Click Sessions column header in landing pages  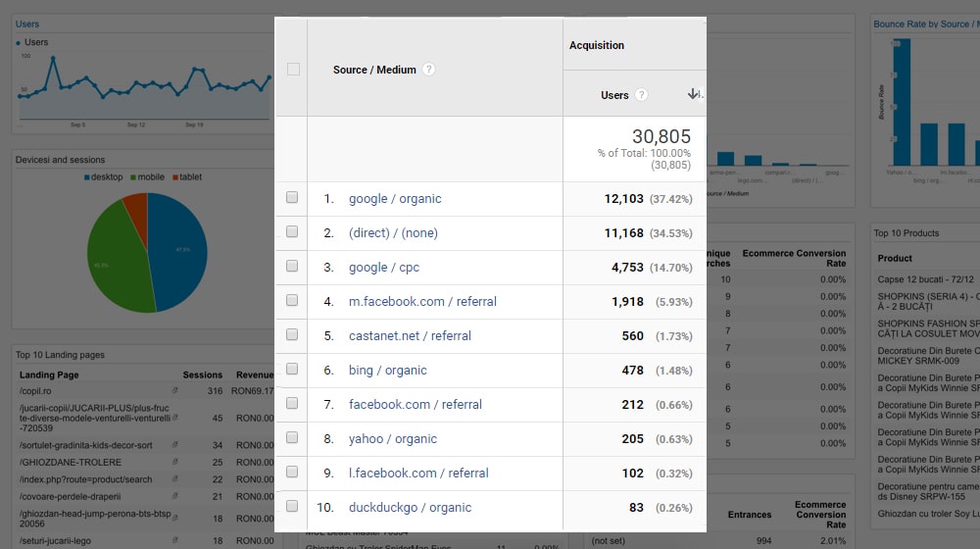coord(203,374)
